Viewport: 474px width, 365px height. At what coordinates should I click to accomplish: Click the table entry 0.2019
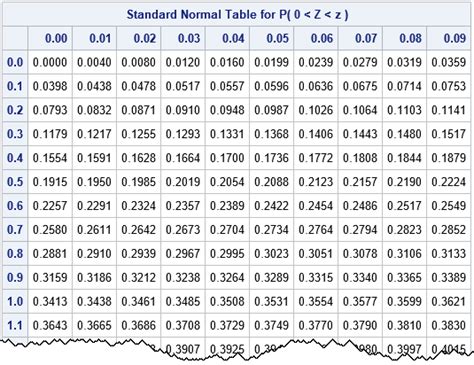(x=183, y=182)
